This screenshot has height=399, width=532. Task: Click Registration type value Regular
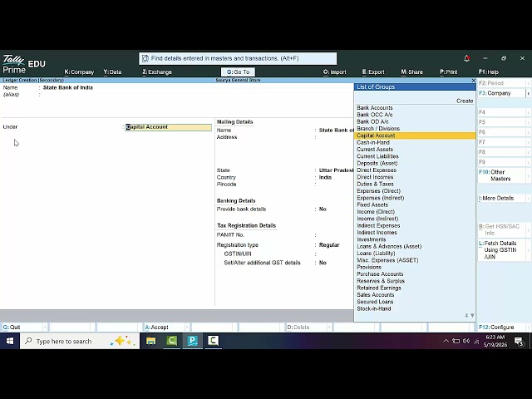[x=329, y=245]
